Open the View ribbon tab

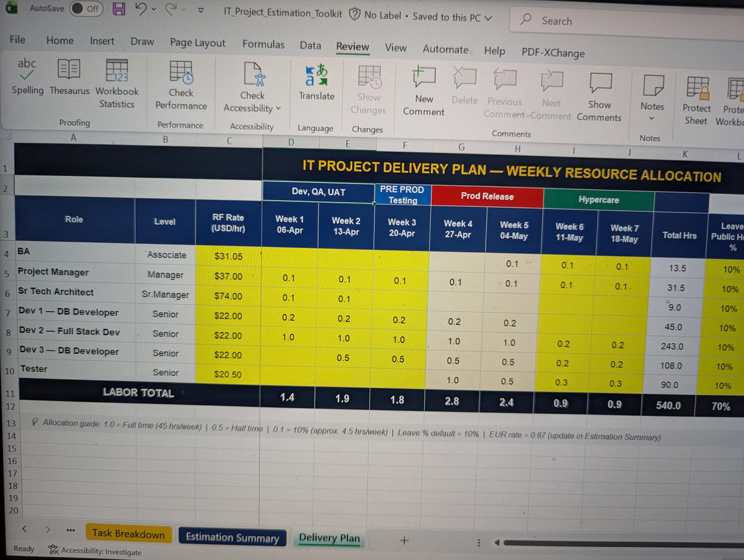pos(396,48)
